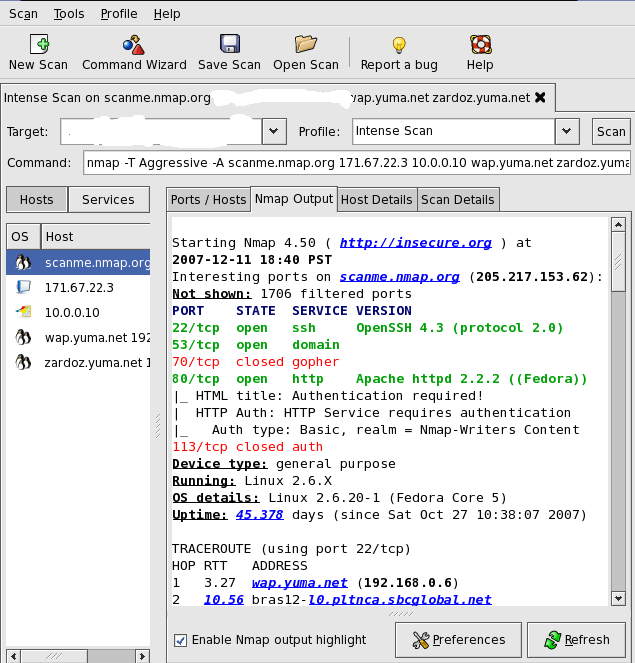Click the output scroll down arrow
The width and height of the screenshot is (635, 663).
point(619,598)
